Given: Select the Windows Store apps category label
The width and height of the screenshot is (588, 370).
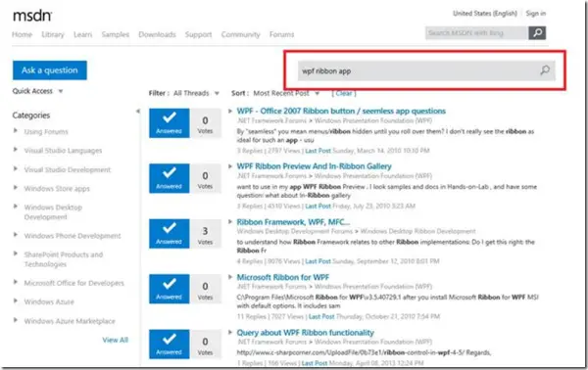Looking at the screenshot, I should coord(57,188).
